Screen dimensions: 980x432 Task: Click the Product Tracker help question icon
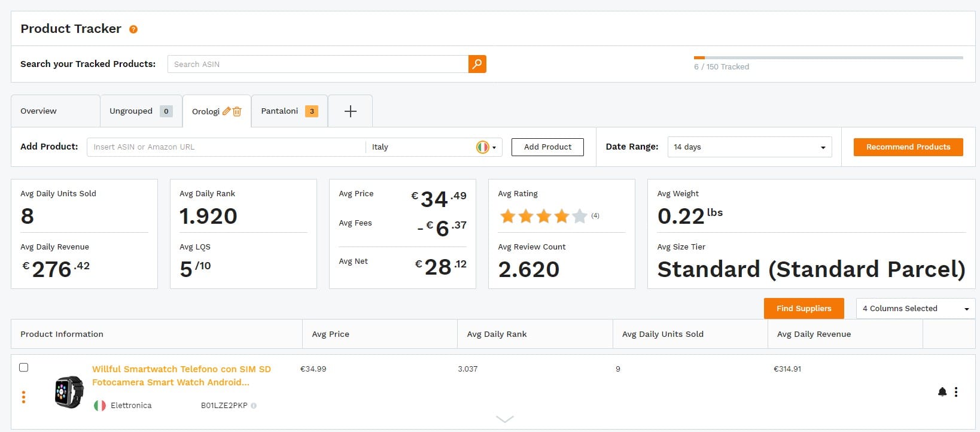coord(133,29)
